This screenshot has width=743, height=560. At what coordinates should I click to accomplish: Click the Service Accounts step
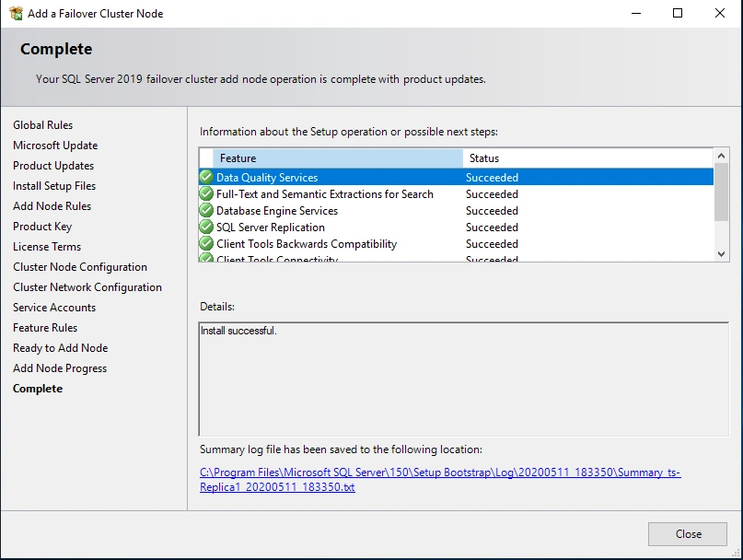click(x=54, y=308)
